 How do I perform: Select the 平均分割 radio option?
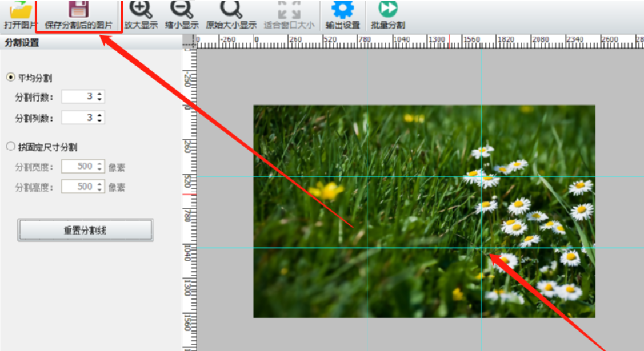coord(11,77)
